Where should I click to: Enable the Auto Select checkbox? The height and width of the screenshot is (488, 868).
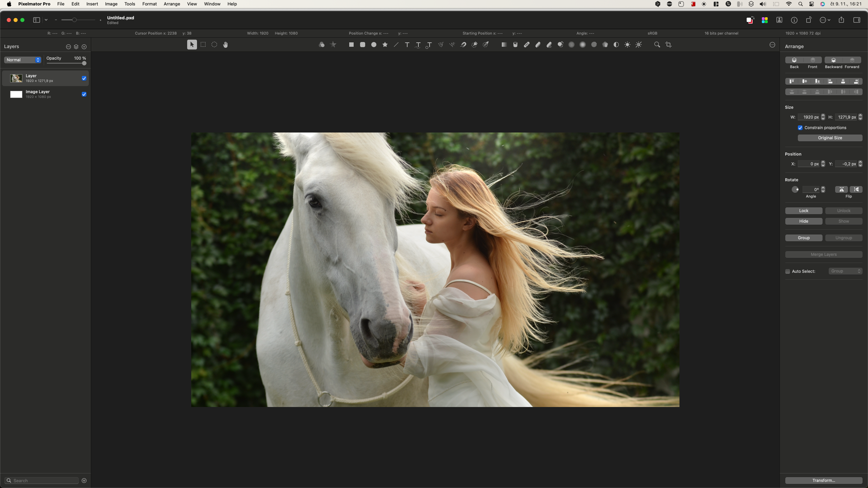[x=788, y=271]
